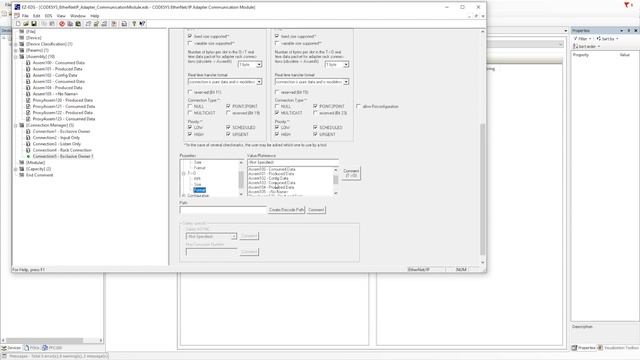
Task: Click the red filter icon in background window
Action: point(627,5)
